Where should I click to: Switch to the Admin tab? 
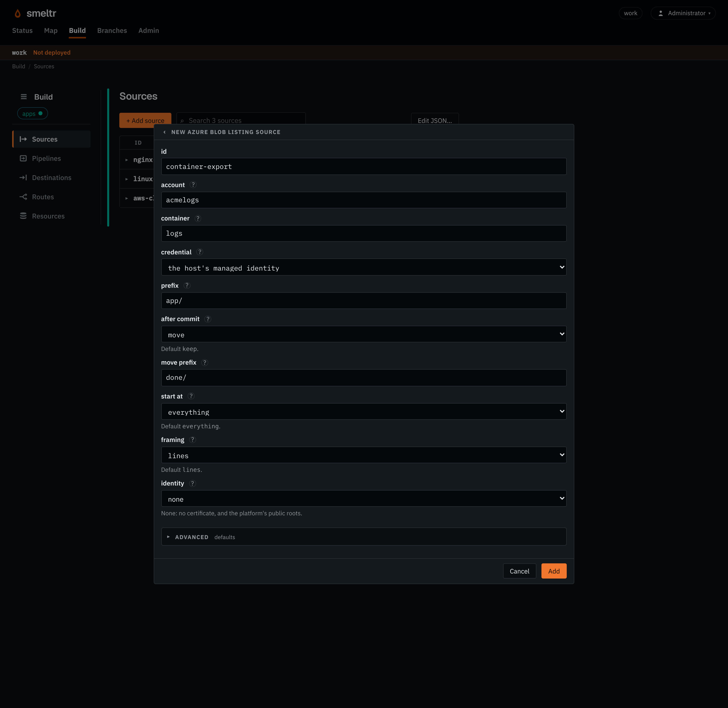[148, 31]
